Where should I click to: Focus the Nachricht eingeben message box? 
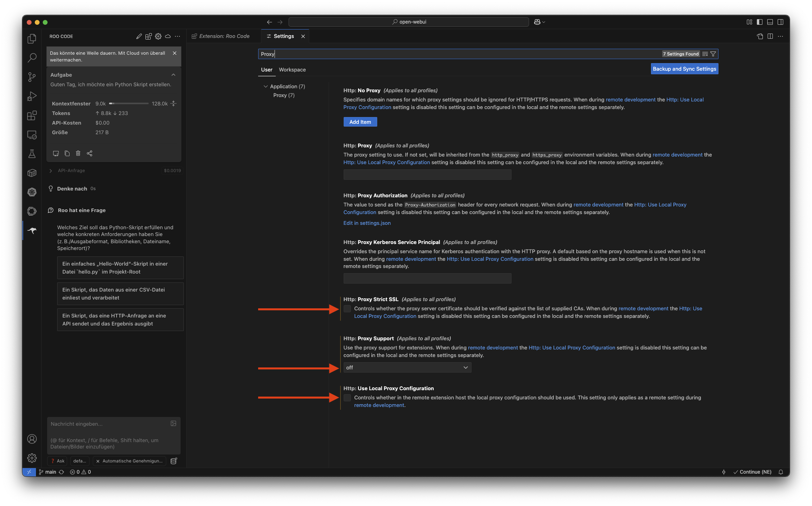coord(114,435)
